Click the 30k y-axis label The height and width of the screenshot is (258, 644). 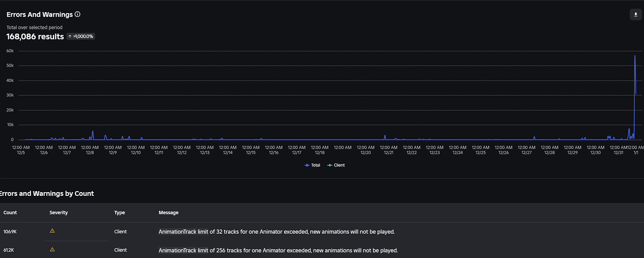coord(10,95)
